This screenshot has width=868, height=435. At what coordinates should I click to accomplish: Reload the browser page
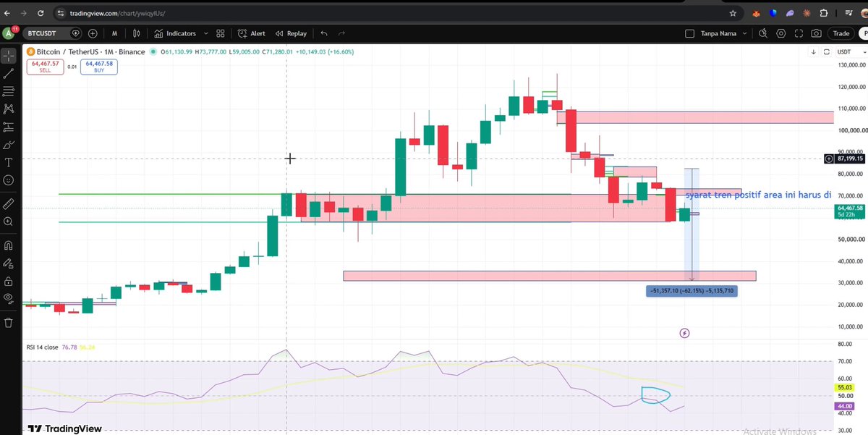click(41, 13)
